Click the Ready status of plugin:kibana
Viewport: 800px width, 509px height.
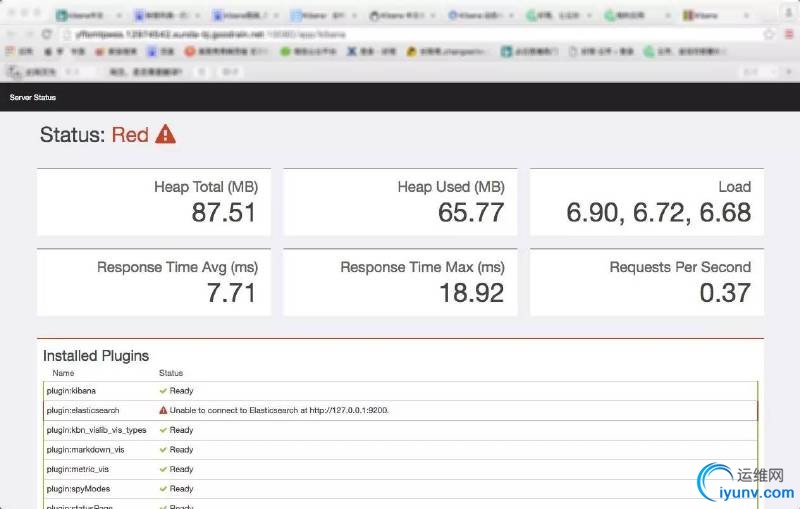coord(181,391)
